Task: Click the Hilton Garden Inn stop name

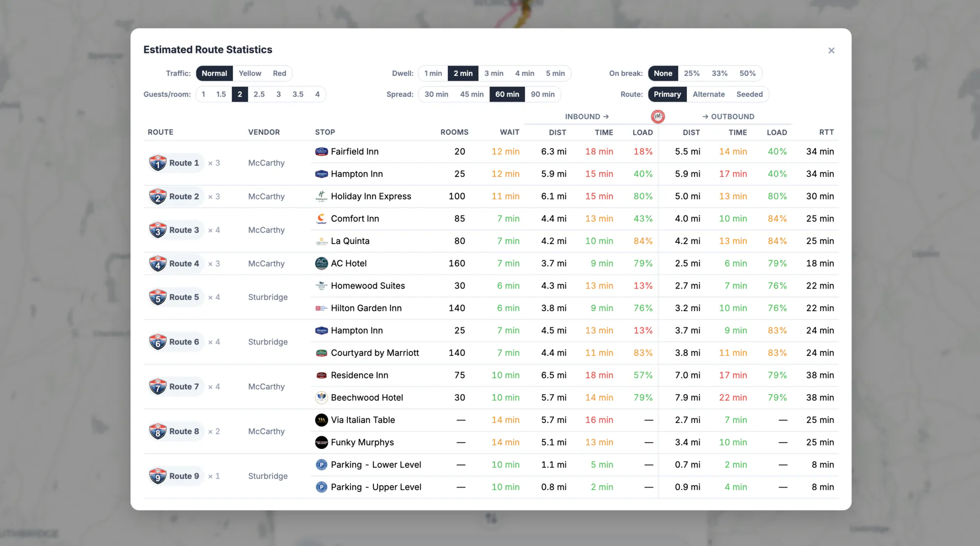Action: pos(366,308)
